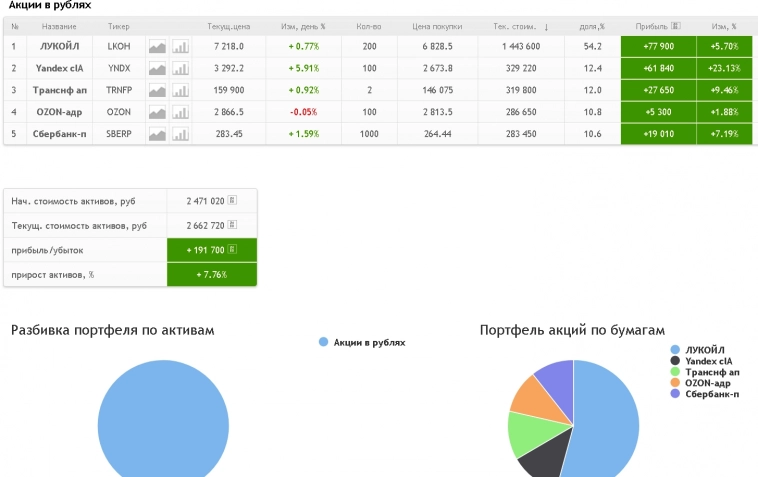
Task: Click currency icon beside 2 662 720 value
Action: coord(232,226)
